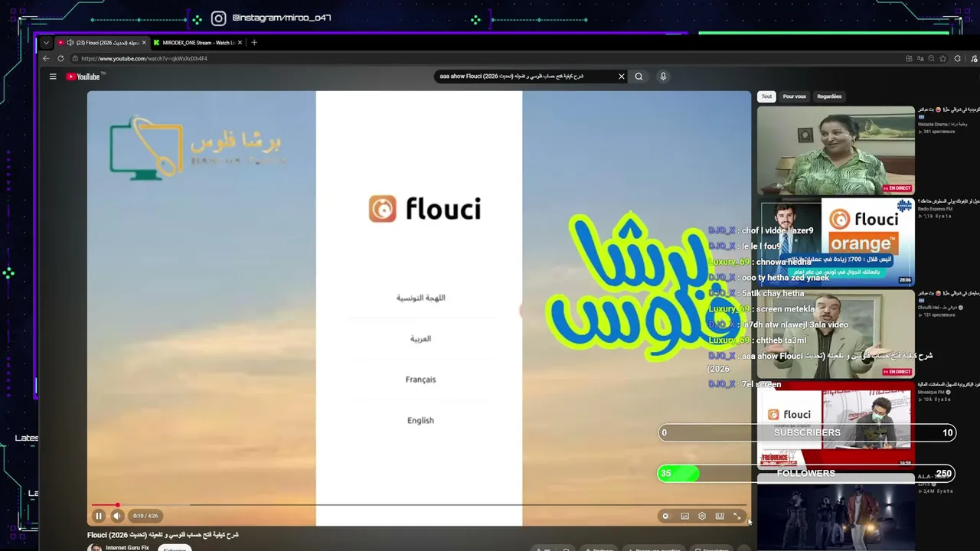Click the 0:10 / 4:26 time display
The image size is (980, 551).
145,516
